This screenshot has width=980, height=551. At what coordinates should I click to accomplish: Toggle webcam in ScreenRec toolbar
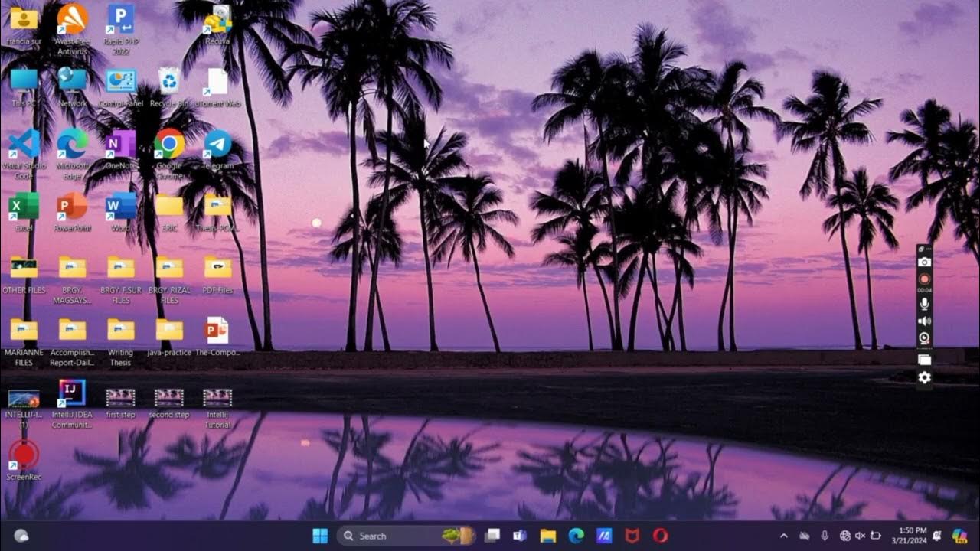click(x=924, y=338)
